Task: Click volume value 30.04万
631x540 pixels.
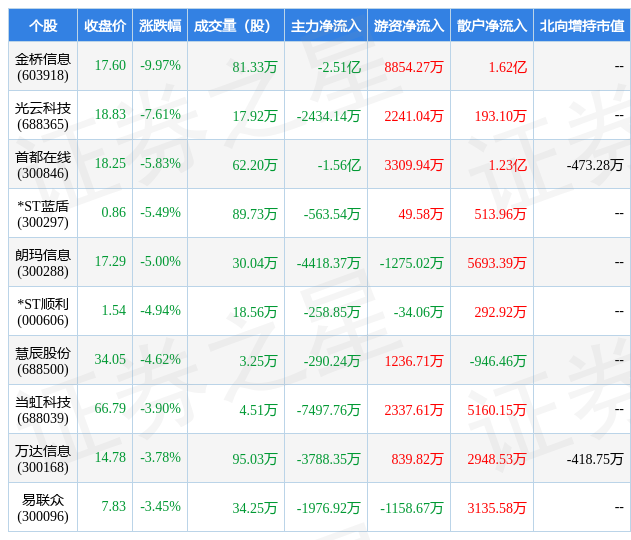Action: coord(255,263)
